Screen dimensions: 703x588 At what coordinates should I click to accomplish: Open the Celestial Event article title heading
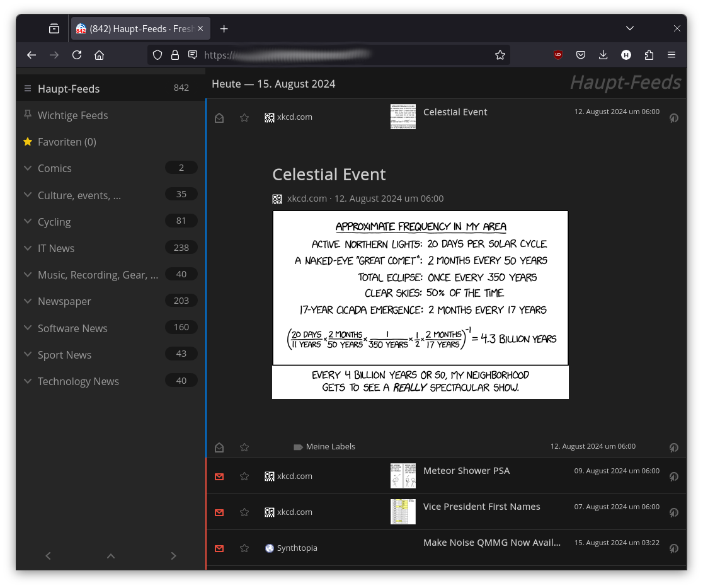pyautogui.click(x=329, y=174)
